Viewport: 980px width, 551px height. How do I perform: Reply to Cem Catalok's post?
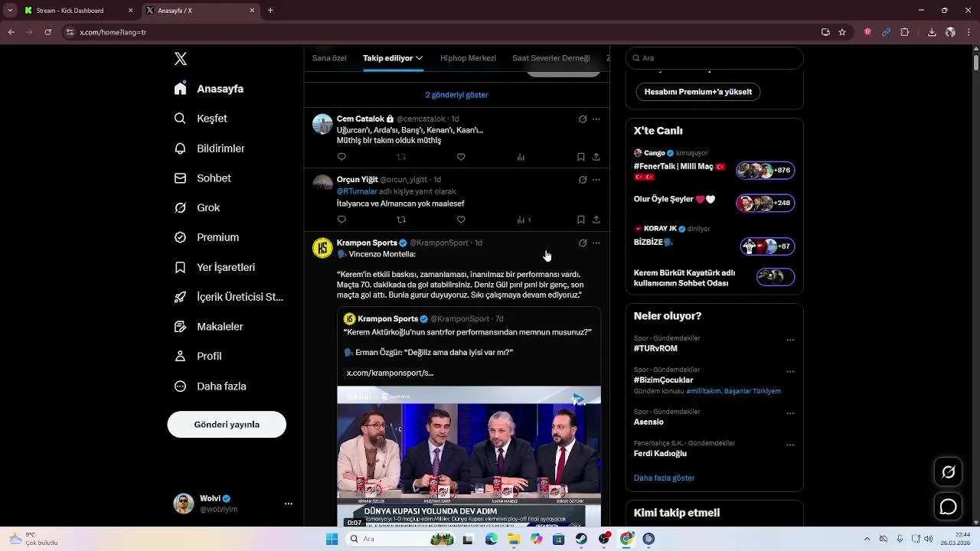341,157
